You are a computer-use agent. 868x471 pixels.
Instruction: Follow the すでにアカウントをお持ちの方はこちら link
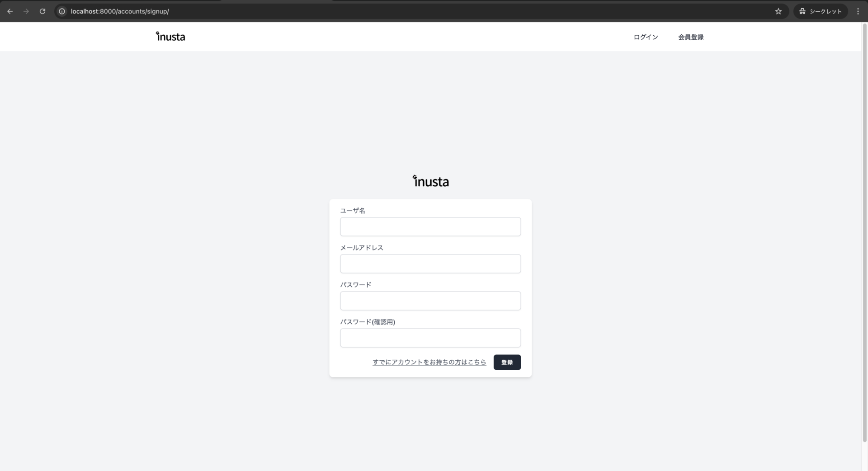coord(429,362)
